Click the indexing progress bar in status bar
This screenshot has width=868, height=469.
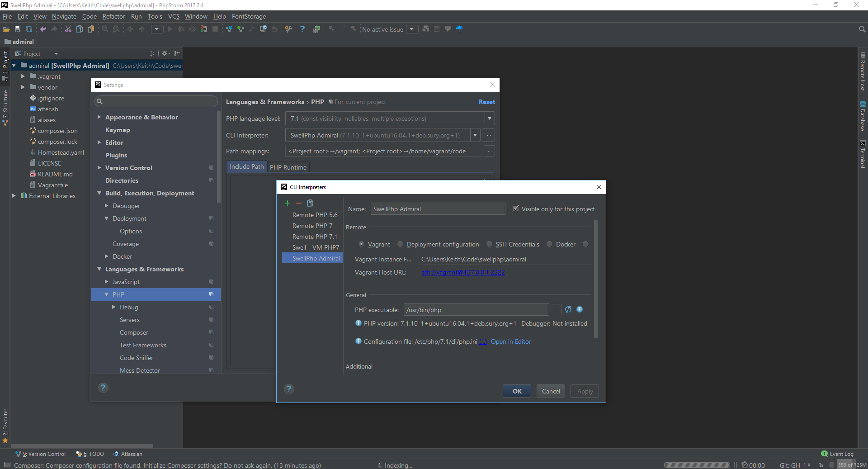tap(697, 465)
